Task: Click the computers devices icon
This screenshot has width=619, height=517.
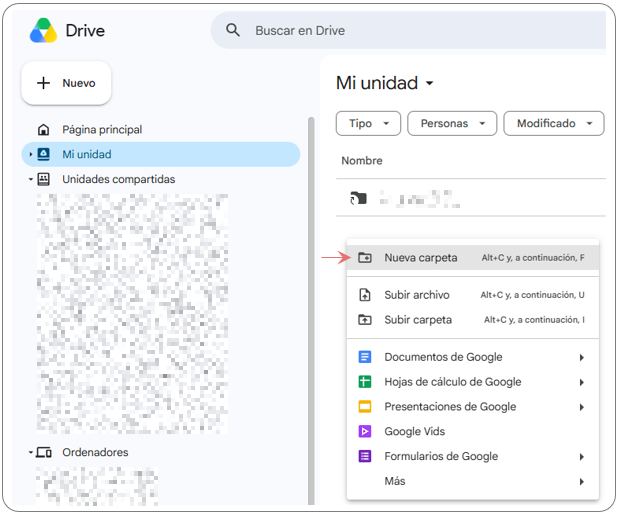Action: 43,452
